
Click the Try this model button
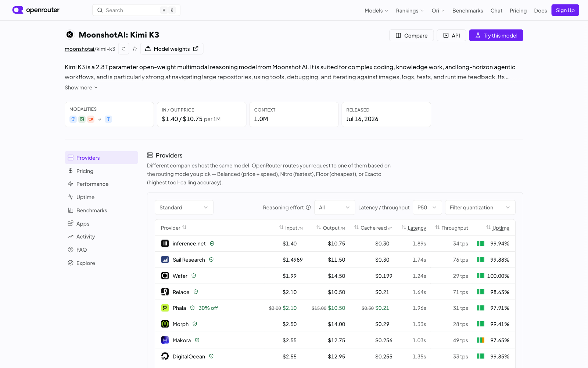(496, 35)
